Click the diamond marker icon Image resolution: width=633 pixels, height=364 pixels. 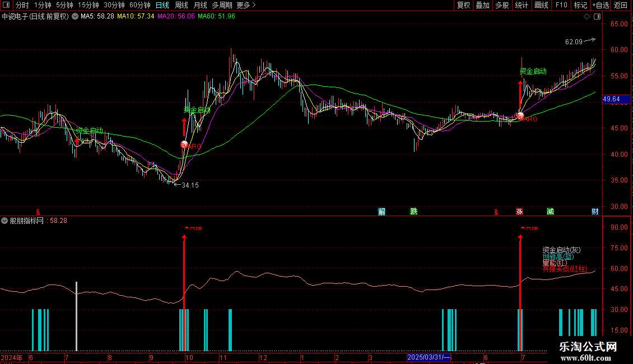point(587,17)
